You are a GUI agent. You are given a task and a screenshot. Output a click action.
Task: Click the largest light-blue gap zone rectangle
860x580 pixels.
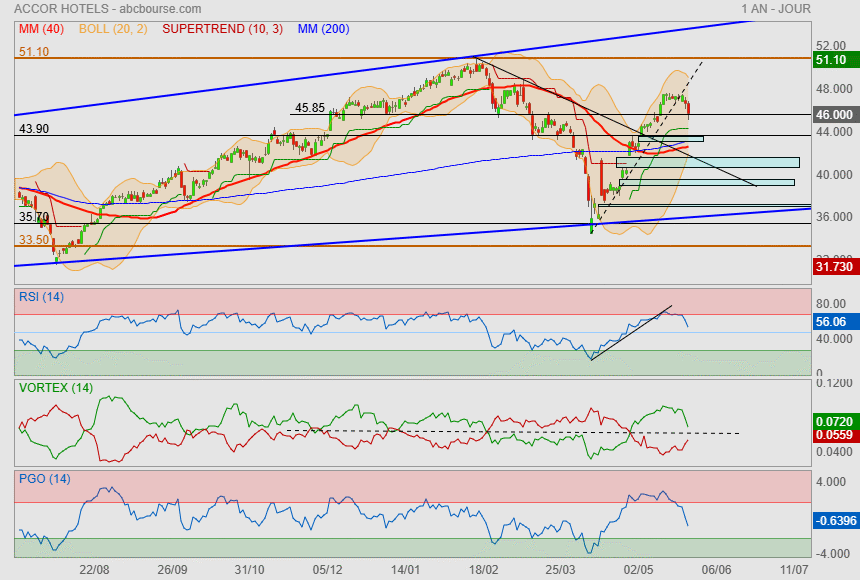coord(708,162)
